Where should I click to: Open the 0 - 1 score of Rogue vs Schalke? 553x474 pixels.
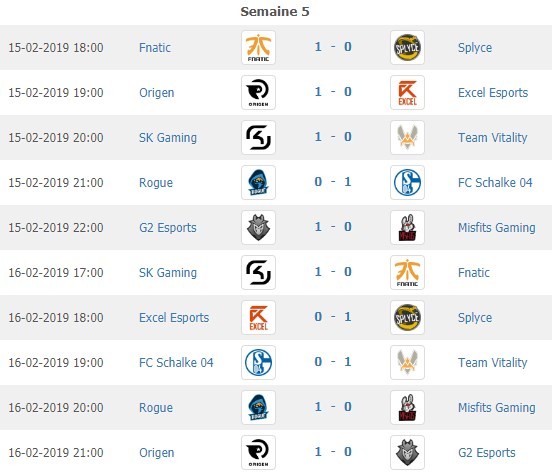coord(333,182)
